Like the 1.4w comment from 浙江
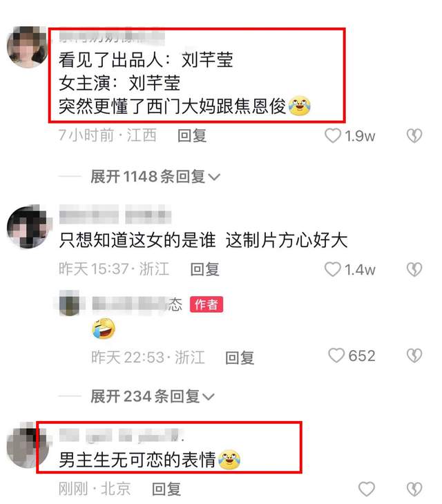The height and width of the screenshot is (504, 442). pos(332,269)
